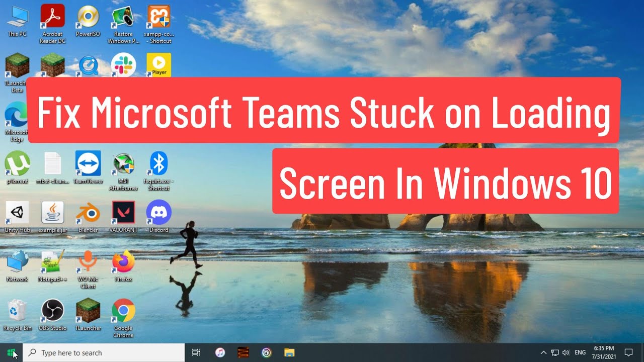Select the Slack desktop shortcut
Viewport: 644px width, 362px height.
click(x=123, y=65)
